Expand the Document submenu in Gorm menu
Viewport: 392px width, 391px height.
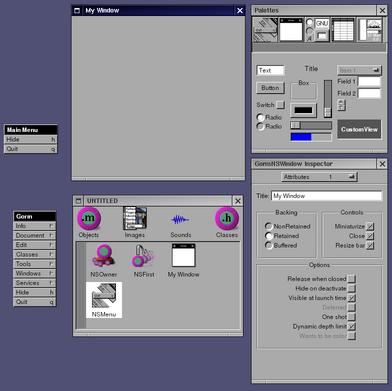click(34, 235)
